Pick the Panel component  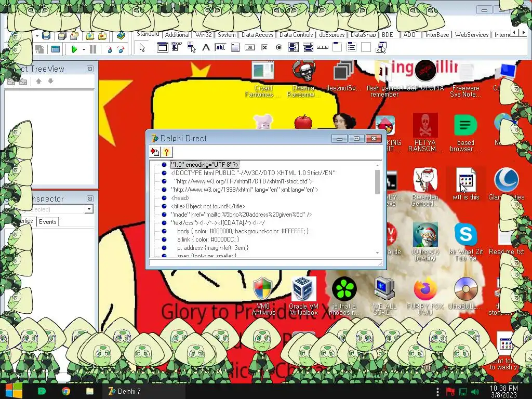coord(366,47)
